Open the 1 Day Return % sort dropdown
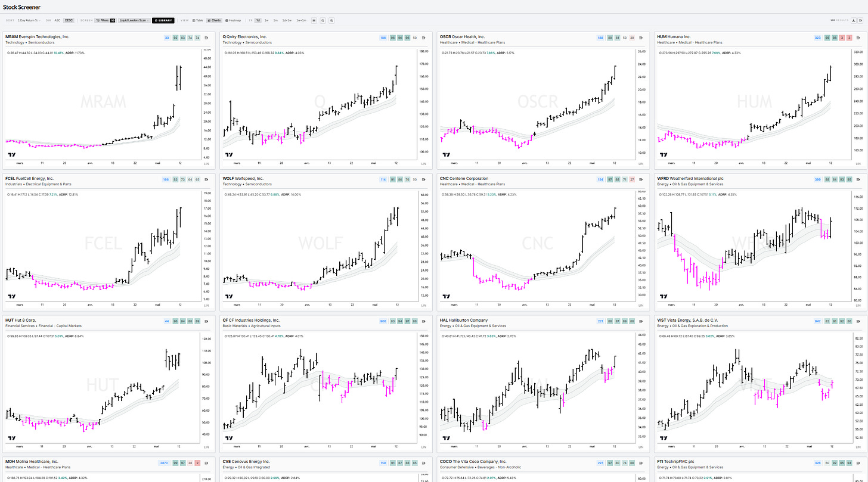Screen dimensions: 868x482 pyautogui.click(x=29, y=20)
